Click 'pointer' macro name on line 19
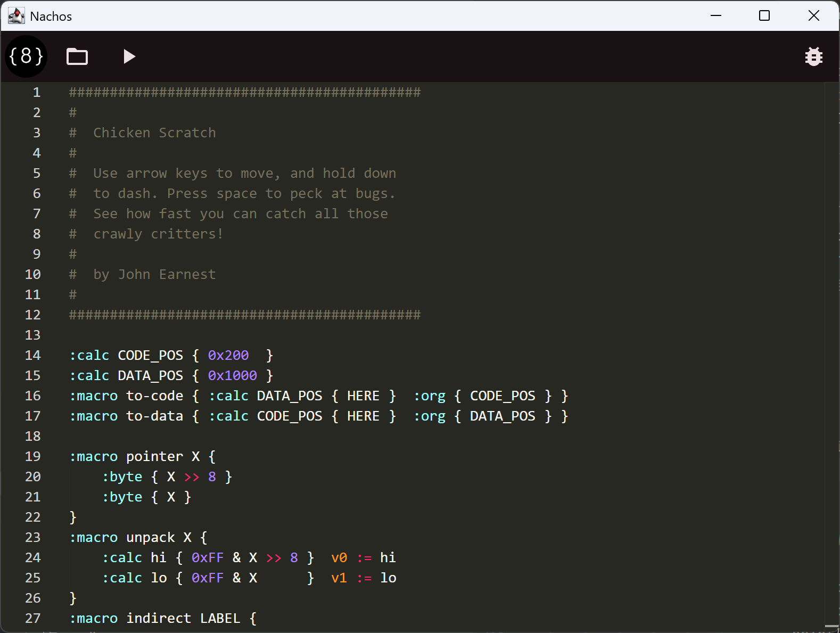This screenshot has height=633, width=840. click(x=155, y=456)
